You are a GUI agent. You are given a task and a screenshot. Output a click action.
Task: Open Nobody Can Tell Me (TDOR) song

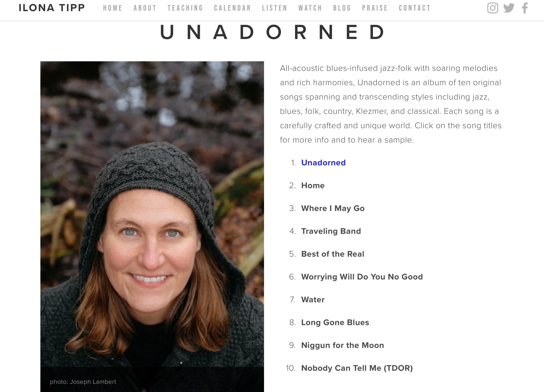coord(357,368)
